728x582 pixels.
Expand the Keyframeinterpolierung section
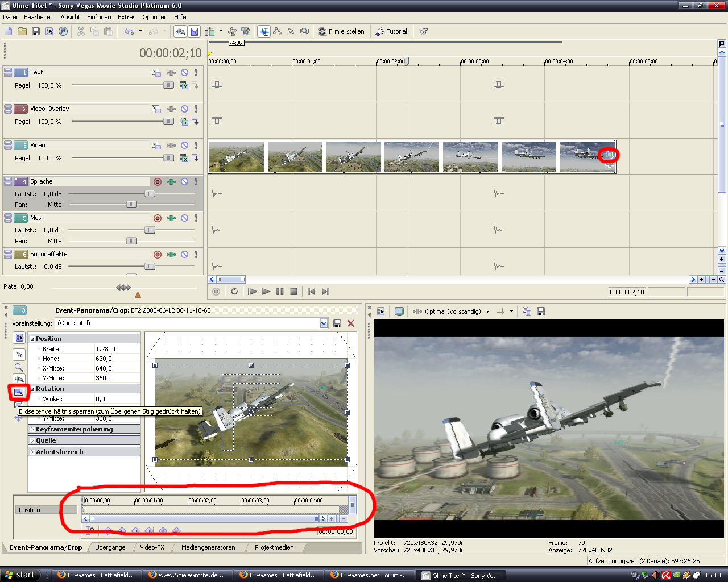(32, 429)
